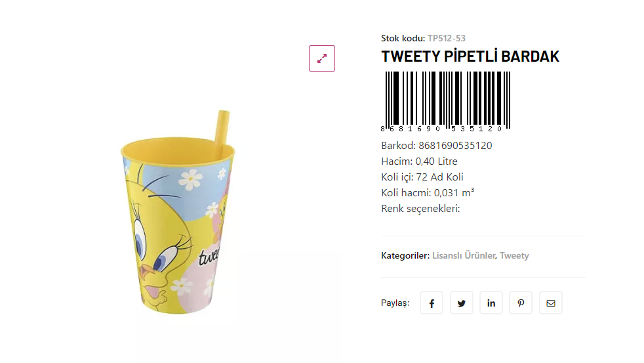The width and height of the screenshot is (644, 363).
Task: Click the Kategoriler label
Action: [405, 255]
